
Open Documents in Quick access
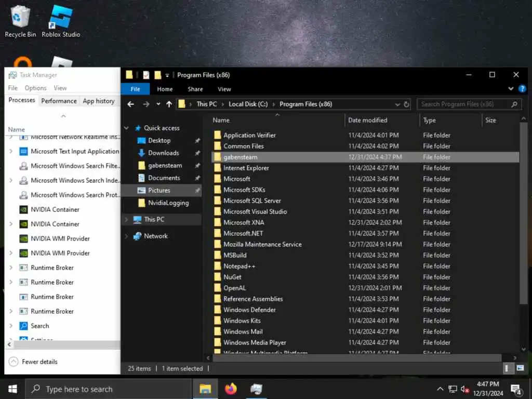click(164, 178)
